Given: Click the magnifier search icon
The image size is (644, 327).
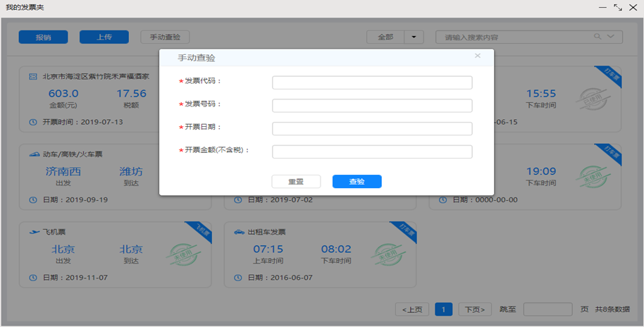Looking at the screenshot, I should click(x=597, y=37).
